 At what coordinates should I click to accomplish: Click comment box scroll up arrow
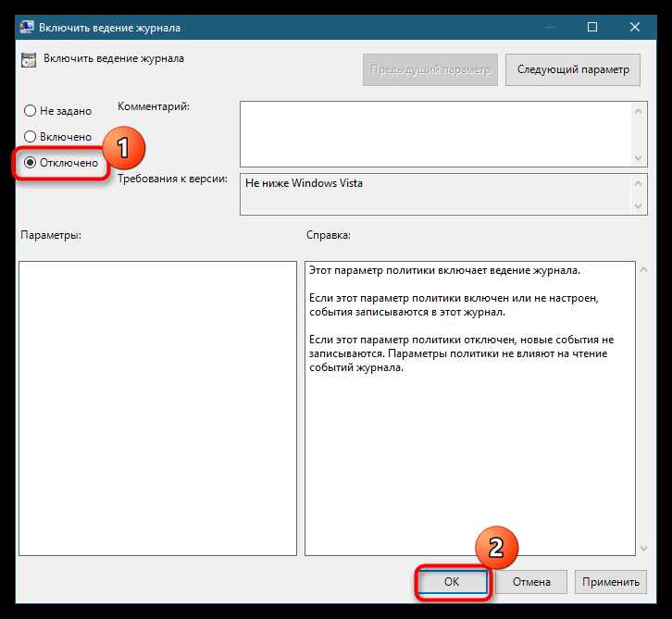[x=638, y=111]
